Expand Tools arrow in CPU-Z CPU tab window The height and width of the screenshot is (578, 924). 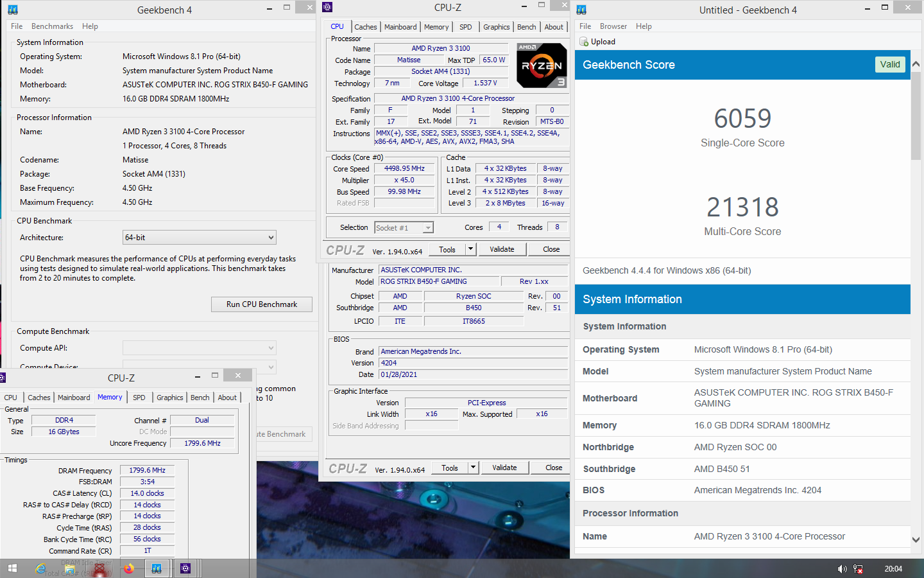coord(471,249)
